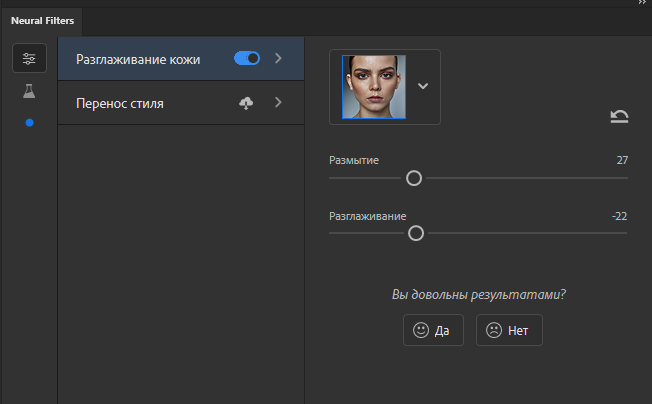Image resolution: width=652 pixels, height=404 pixels.
Task: Open the all filters sliders icon
Action: pos(29,58)
